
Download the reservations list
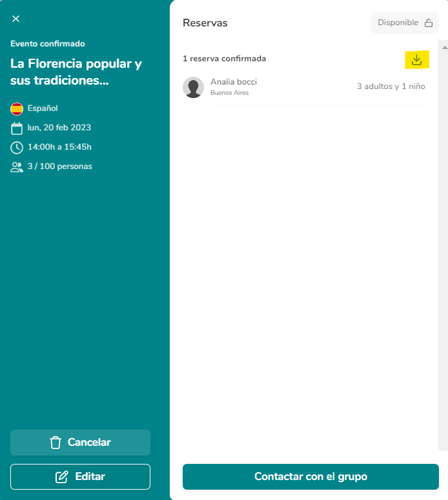pos(417,60)
